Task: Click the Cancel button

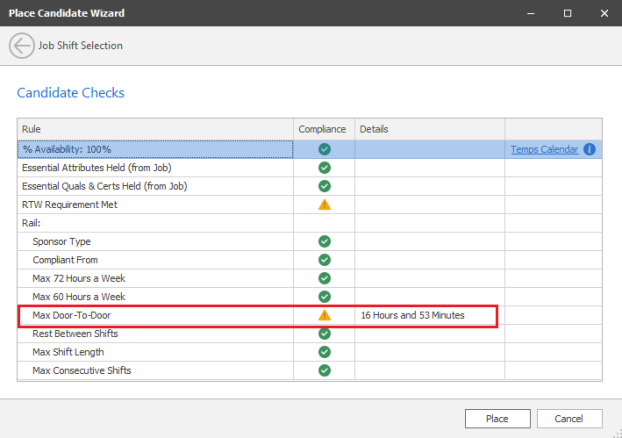Action: pyautogui.click(x=570, y=419)
